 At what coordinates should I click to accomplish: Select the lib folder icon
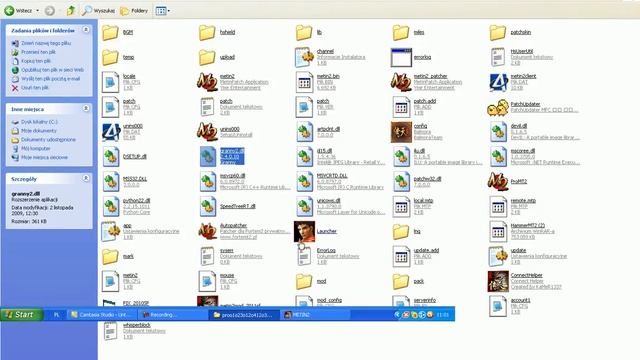point(304,32)
